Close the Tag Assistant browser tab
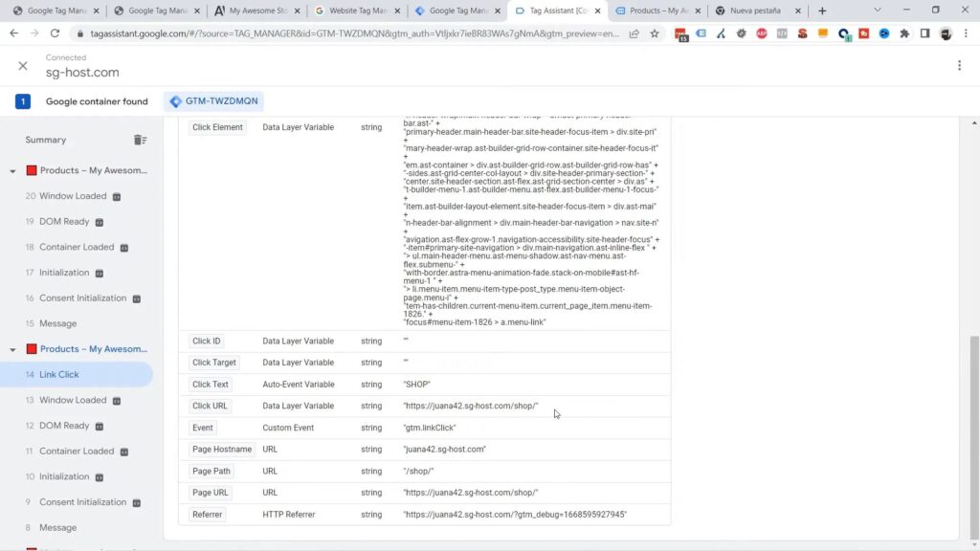The image size is (980, 551). [x=597, y=11]
